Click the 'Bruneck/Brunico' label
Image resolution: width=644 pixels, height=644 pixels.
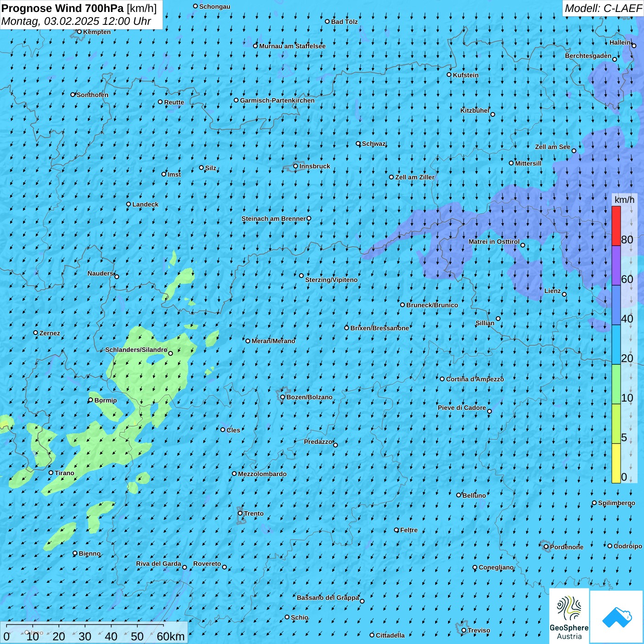432,305
